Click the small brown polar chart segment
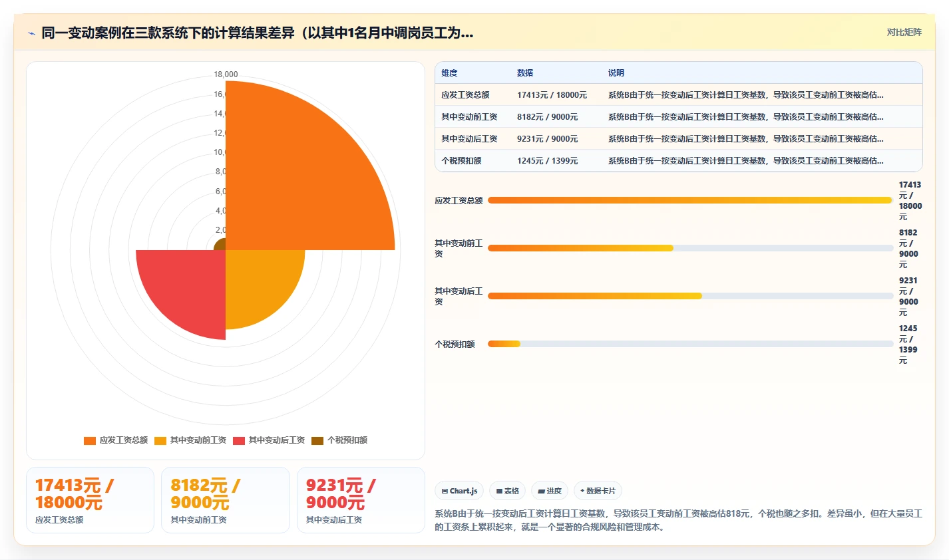This screenshot has width=949, height=560. tap(220, 245)
